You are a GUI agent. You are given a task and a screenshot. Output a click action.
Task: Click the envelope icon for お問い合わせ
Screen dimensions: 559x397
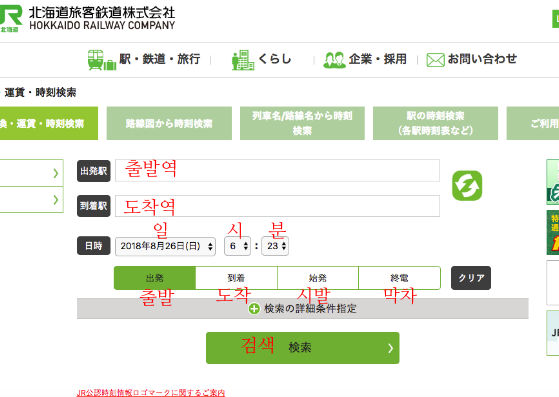pos(435,60)
